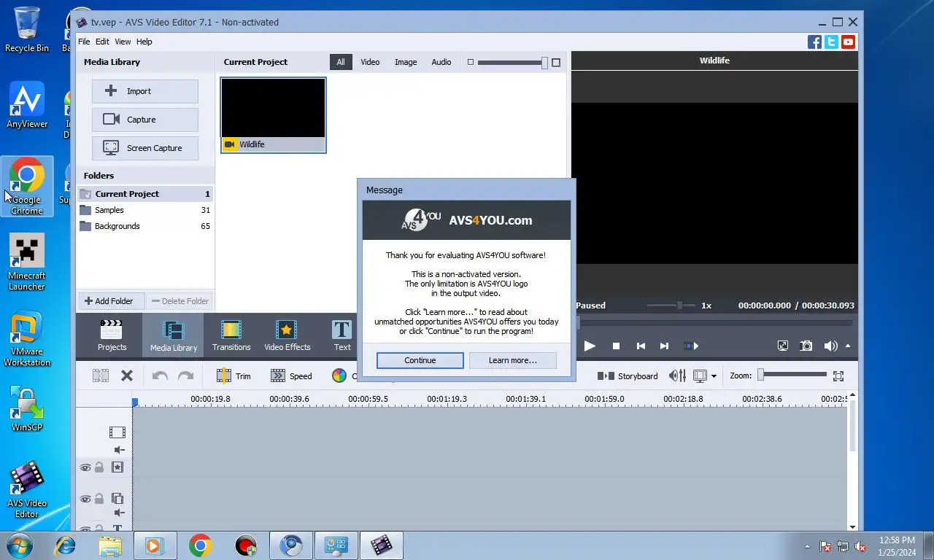934x560 pixels.
Task: Click the Capture button
Action: point(145,120)
